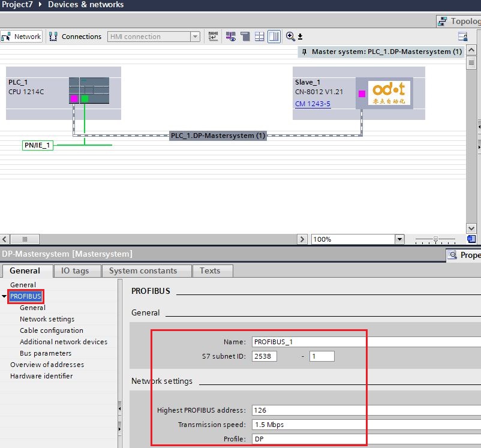Switch to the IO tags tab

(x=75, y=270)
